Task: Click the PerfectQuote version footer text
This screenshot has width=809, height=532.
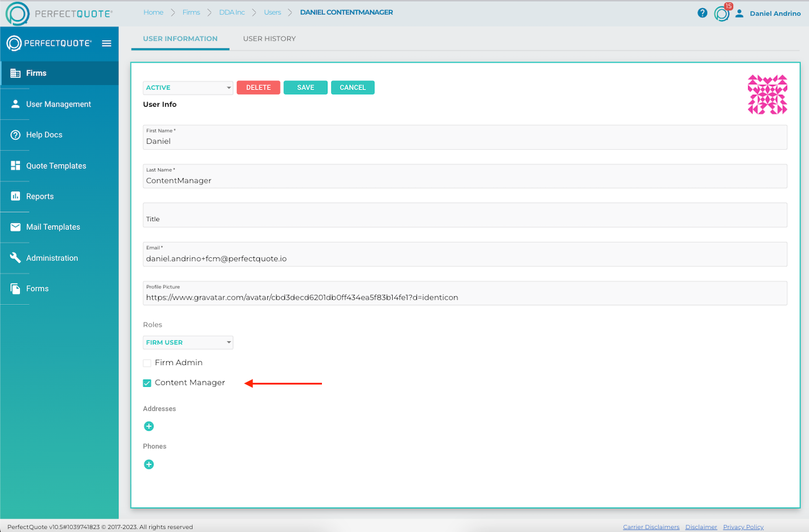Action: click(100, 527)
